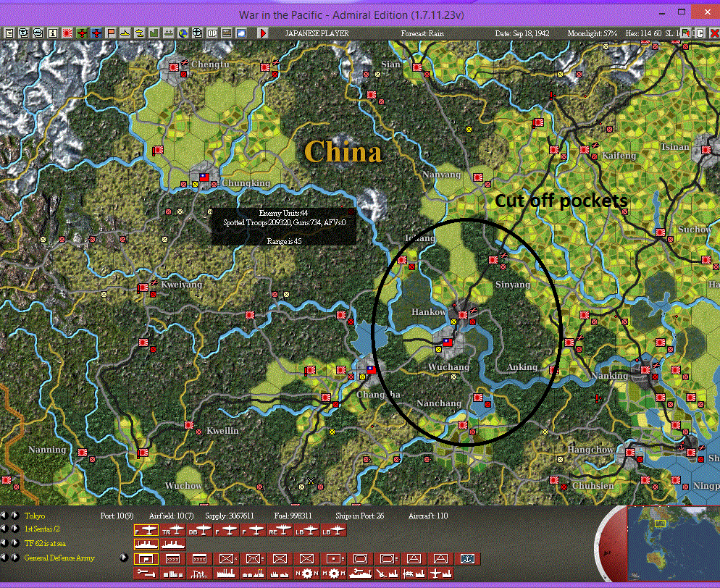Click the 'Forecast: Rain' text
The height and width of the screenshot is (588, 720).
(422, 33)
